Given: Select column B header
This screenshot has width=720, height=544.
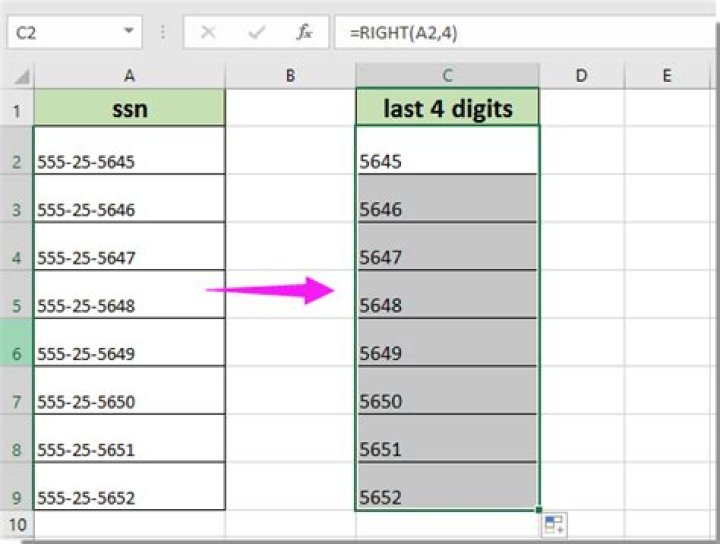Looking at the screenshot, I should pos(290,75).
